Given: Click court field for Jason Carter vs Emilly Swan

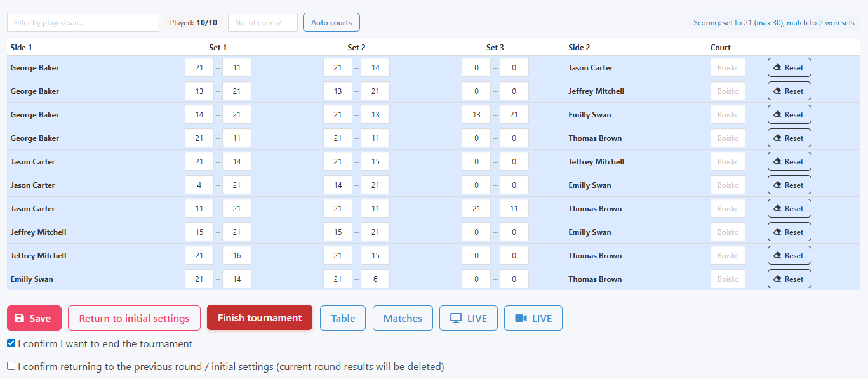Looking at the screenshot, I should 728,185.
